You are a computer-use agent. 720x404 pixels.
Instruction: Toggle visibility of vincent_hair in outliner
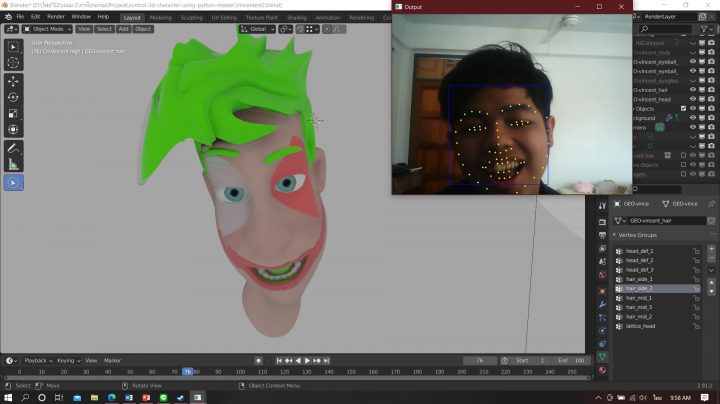click(693, 90)
